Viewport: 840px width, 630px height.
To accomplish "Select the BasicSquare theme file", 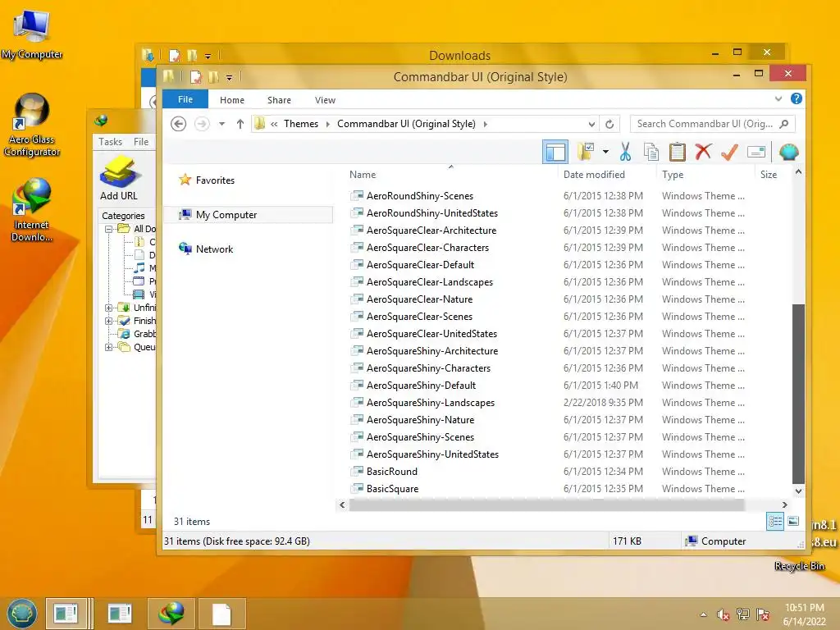I will (x=392, y=489).
